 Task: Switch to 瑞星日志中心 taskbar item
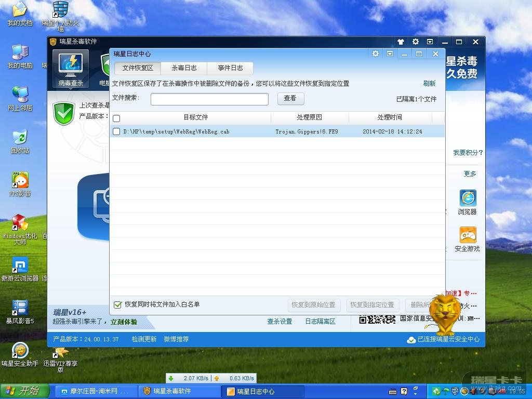click(263, 392)
